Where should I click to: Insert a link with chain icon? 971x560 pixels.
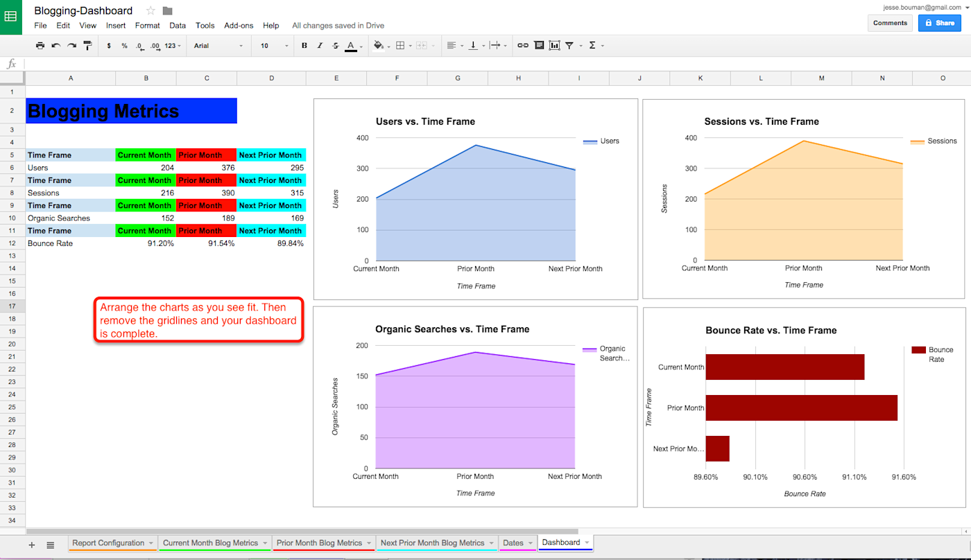pyautogui.click(x=523, y=46)
